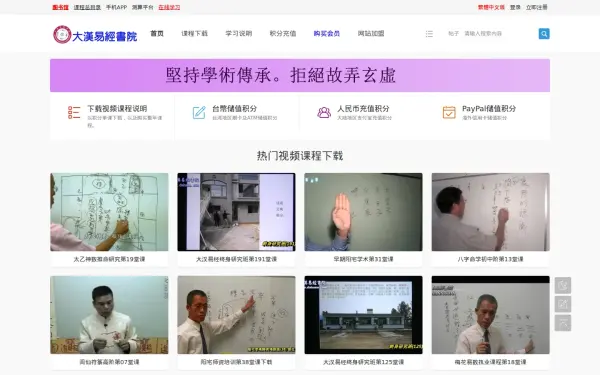The width and height of the screenshot is (600, 375).
Task: Click the purple 堅持學術傳承 banner
Action: (300, 75)
